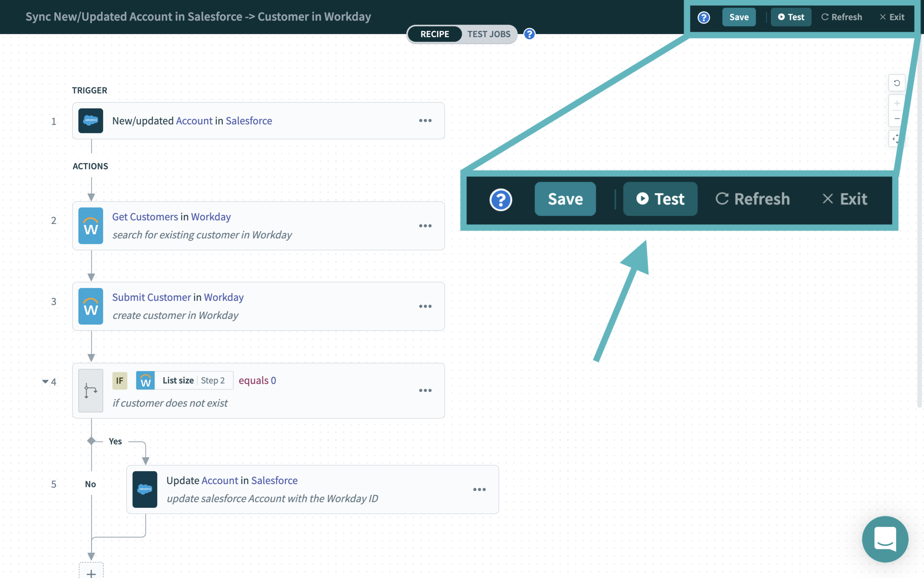
Task: Click the Submit Customer link in step 3
Action: pyautogui.click(x=151, y=297)
